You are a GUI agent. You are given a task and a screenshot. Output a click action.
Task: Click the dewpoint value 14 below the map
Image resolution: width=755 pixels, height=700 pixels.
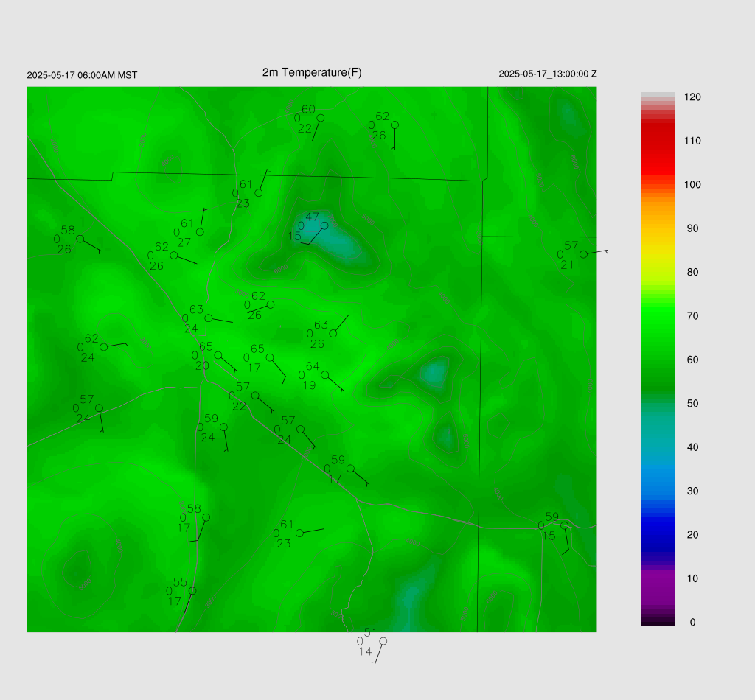click(366, 651)
